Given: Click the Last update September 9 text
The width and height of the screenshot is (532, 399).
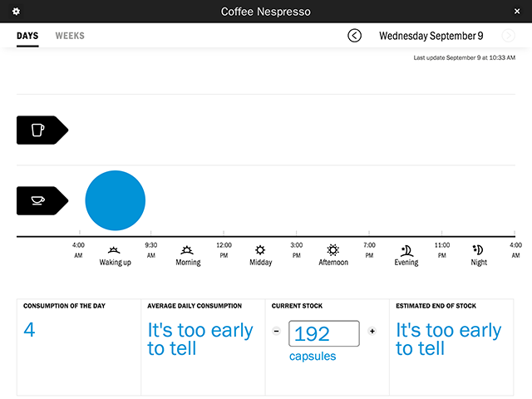Looking at the screenshot, I should pyautogui.click(x=464, y=57).
